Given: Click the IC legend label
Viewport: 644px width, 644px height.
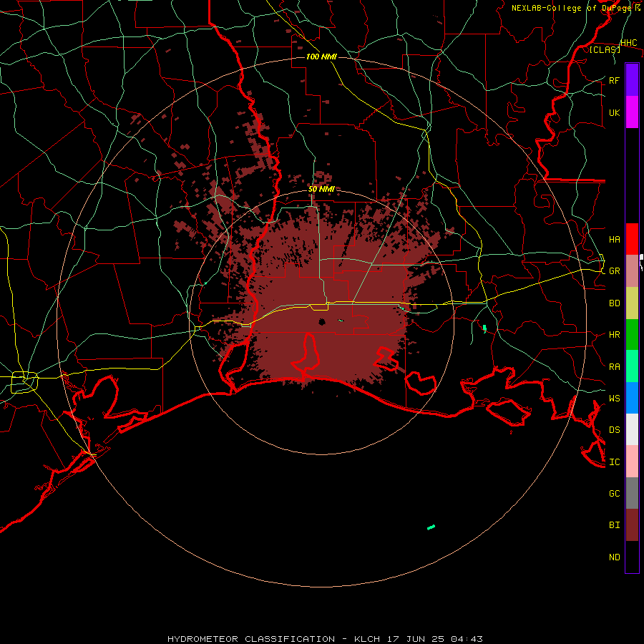Looking at the screenshot, I should click(614, 462).
